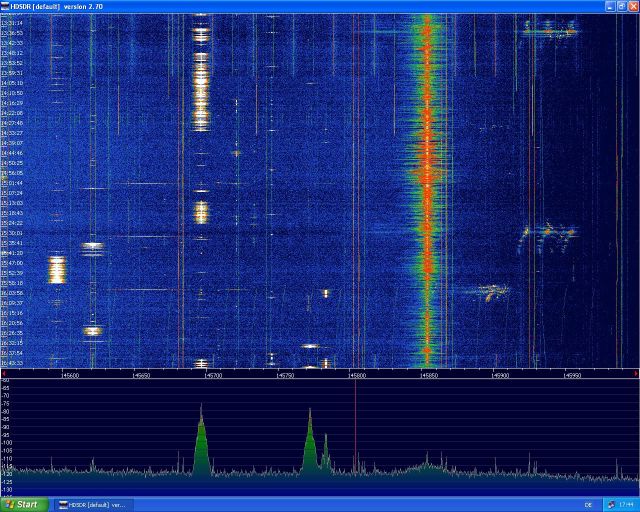Click the 145750 frequency scale label

point(285,375)
